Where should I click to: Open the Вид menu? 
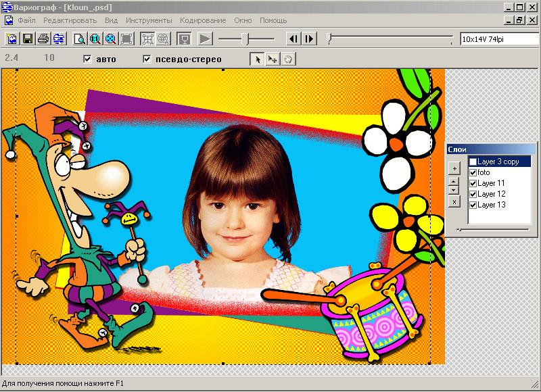(x=111, y=20)
